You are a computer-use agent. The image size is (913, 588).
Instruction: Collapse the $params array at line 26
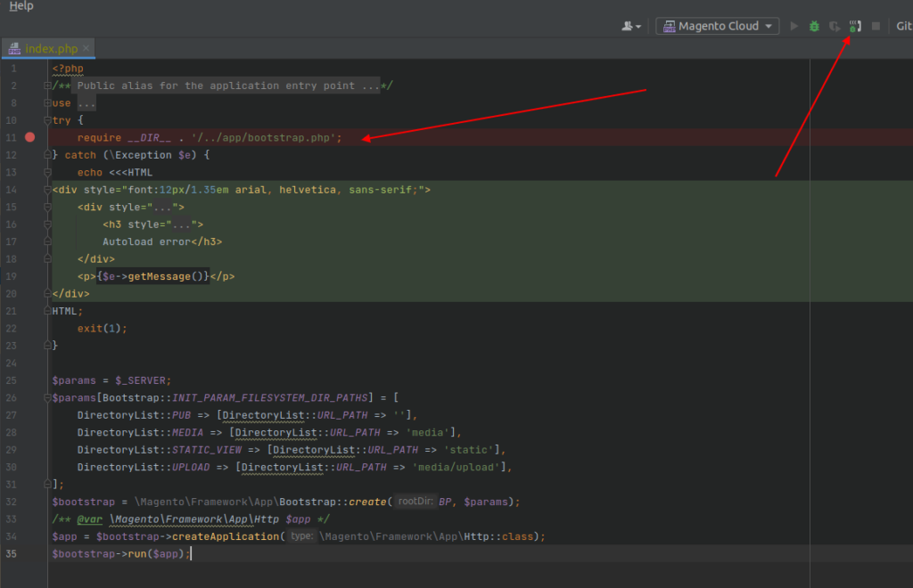pyautogui.click(x=47, y=397)
